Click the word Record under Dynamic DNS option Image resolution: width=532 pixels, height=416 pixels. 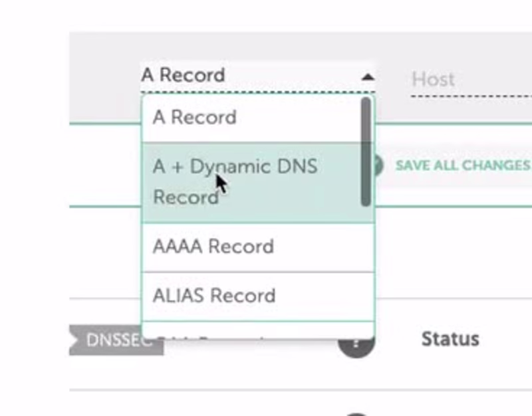click(x=186, y=197)
